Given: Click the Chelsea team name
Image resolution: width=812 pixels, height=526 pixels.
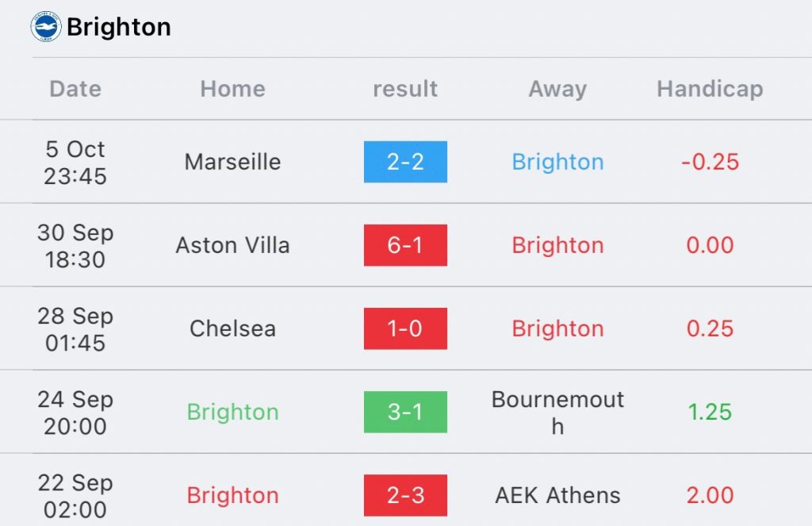Looking at the screenshot, I should [232, 328].
